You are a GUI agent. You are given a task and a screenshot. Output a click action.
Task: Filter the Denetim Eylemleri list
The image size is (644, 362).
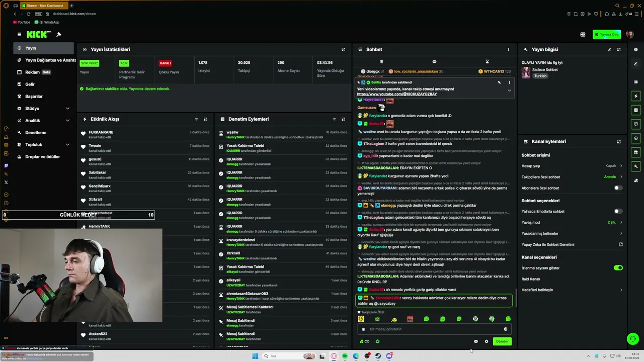coord(334,119)
